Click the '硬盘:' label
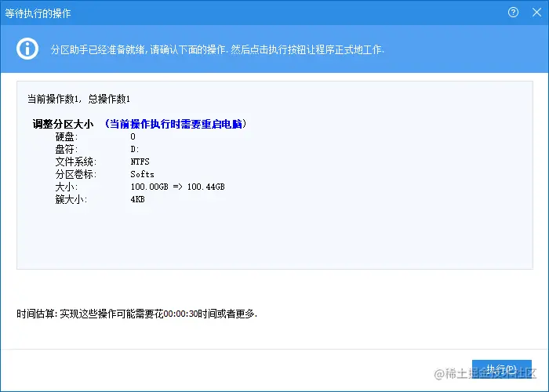Image resolution: width=549 pixels, height=392 pixels. (67, 136)
